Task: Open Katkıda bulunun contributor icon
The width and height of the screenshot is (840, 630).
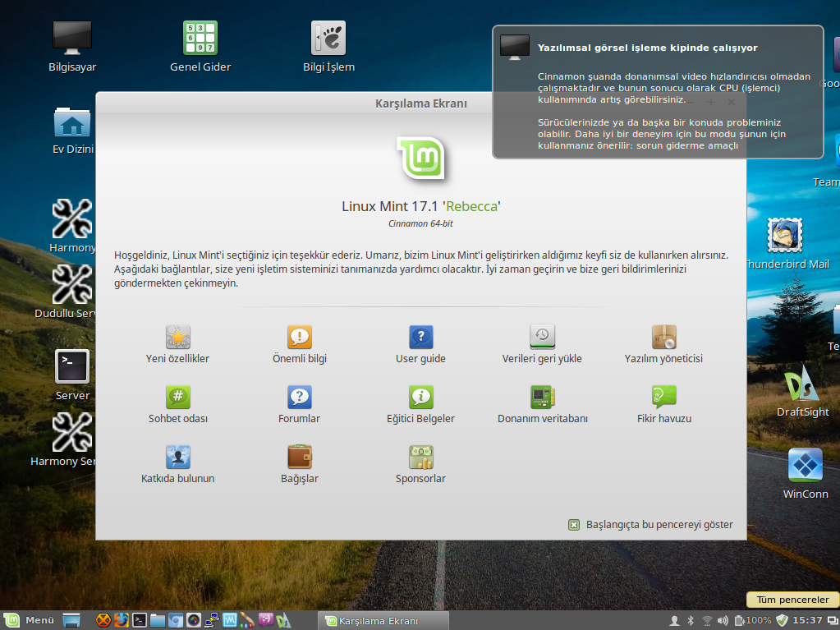Action: click(x=178, y=457)
